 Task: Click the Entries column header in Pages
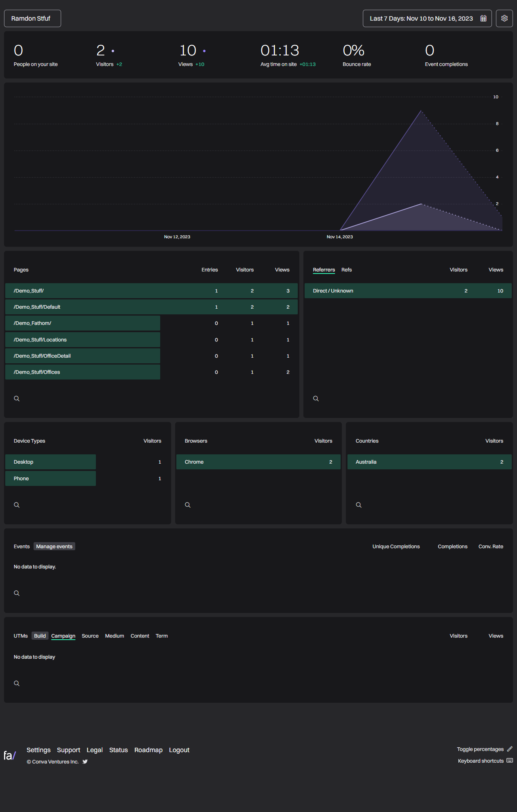210,270
